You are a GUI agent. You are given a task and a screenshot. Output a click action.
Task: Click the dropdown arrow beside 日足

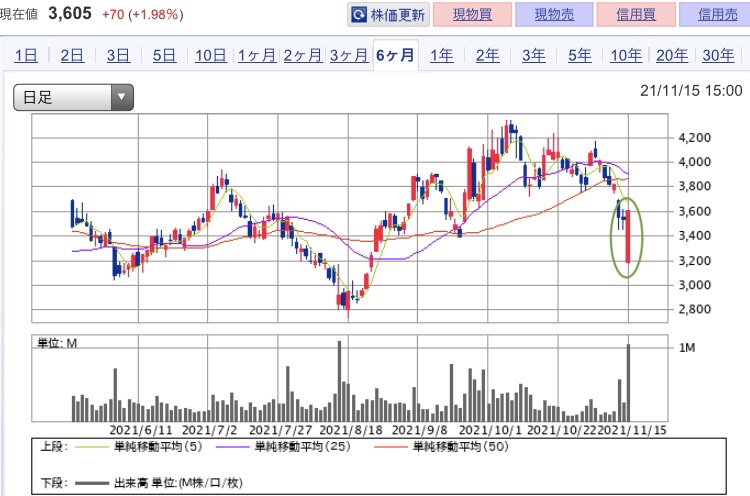tap(122, 97)
